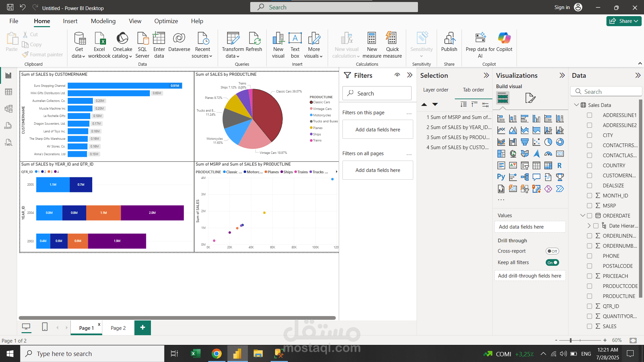
Task: Click the New measure icon
Action: tap(372, 39)
